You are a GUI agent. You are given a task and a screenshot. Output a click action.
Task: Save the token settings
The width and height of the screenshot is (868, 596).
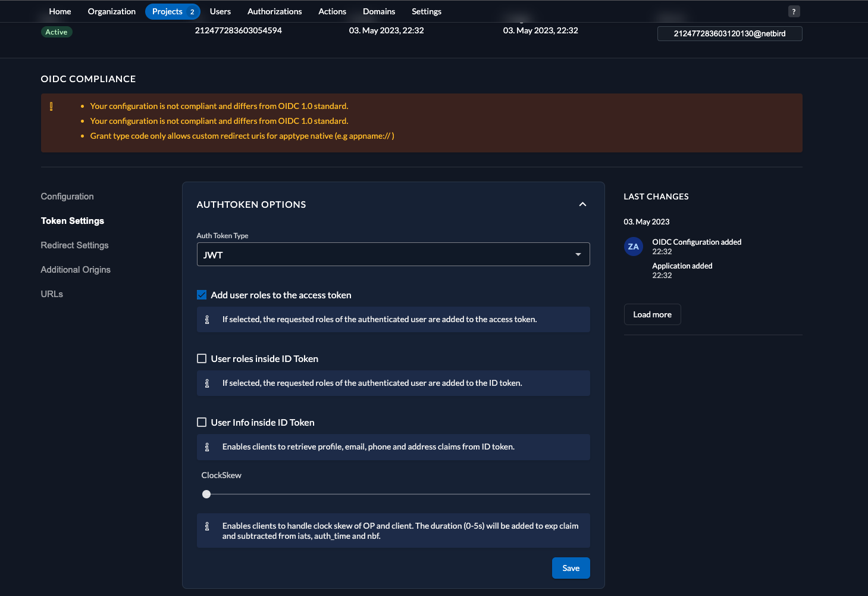571,568
